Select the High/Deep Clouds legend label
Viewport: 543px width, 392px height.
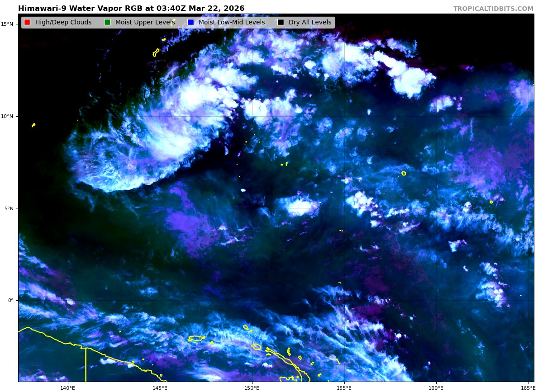point(63,23)
